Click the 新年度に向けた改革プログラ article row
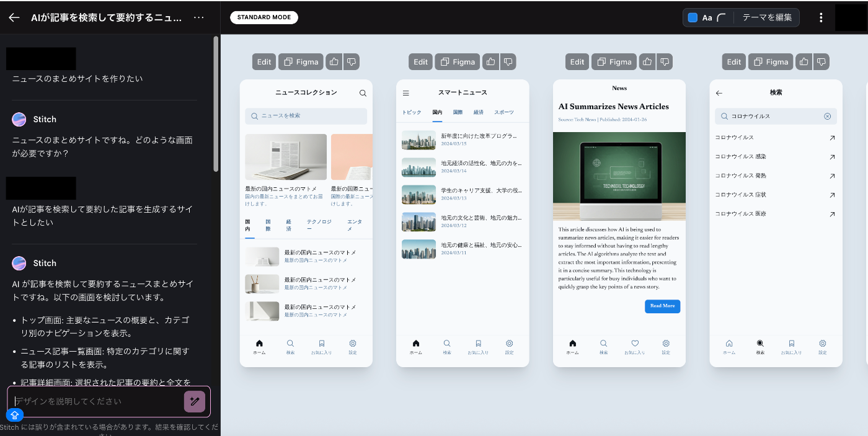The height and width of the screenshot is (436, 868). [x=463, y=140]
